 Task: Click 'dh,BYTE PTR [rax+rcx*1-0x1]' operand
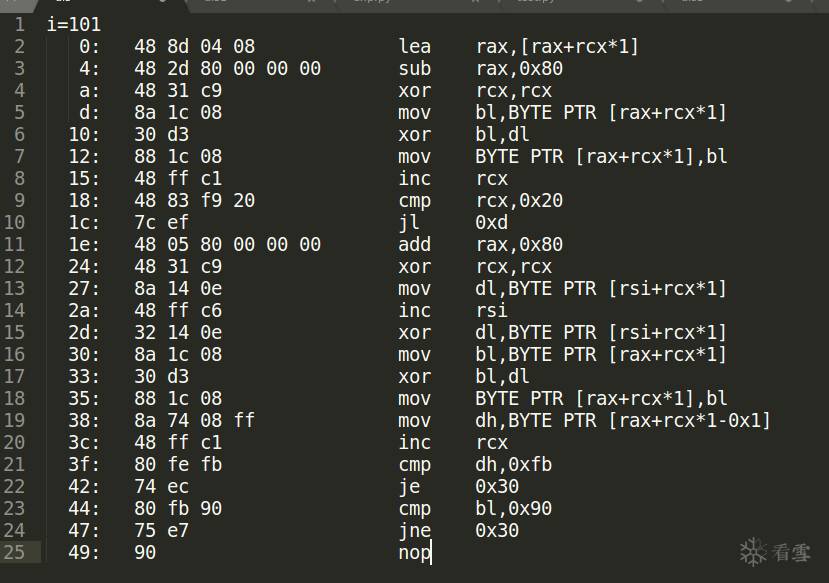click(623, 420)
